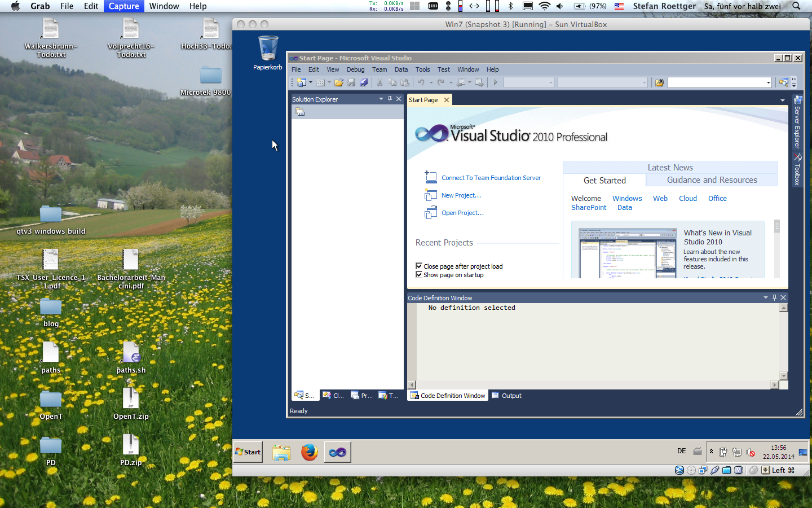Switch to the Output tab

click(x=507, y=396)
